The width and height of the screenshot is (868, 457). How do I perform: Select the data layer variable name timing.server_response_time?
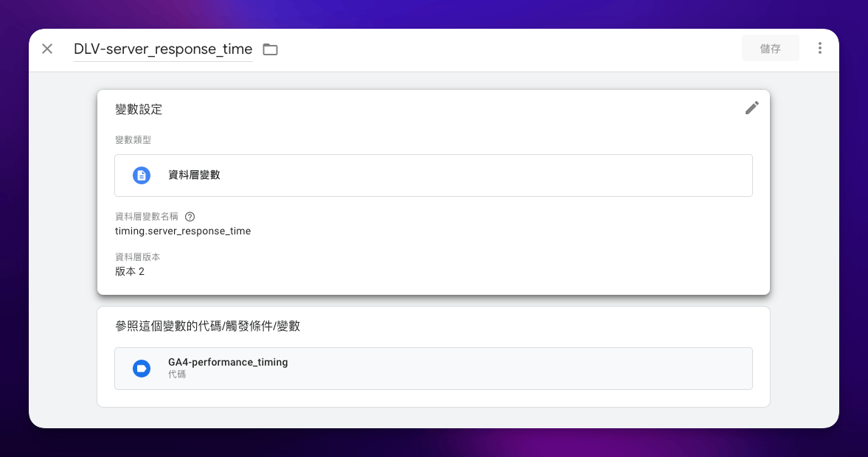182,231
